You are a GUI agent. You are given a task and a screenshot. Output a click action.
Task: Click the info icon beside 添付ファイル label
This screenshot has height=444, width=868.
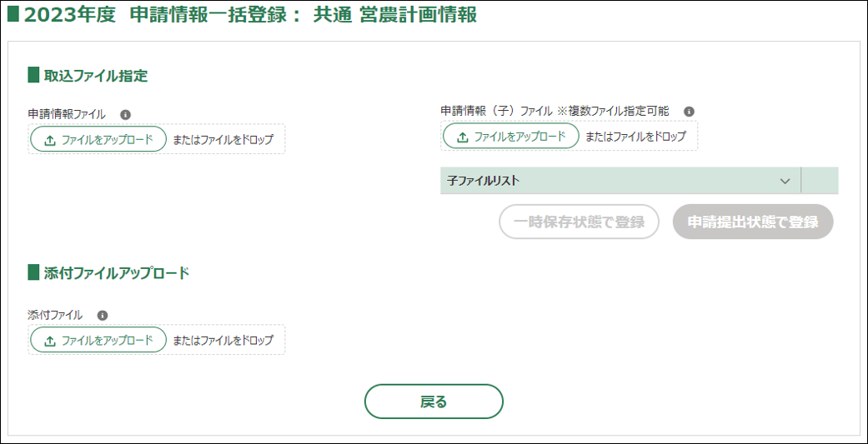[x=103, y=316]
